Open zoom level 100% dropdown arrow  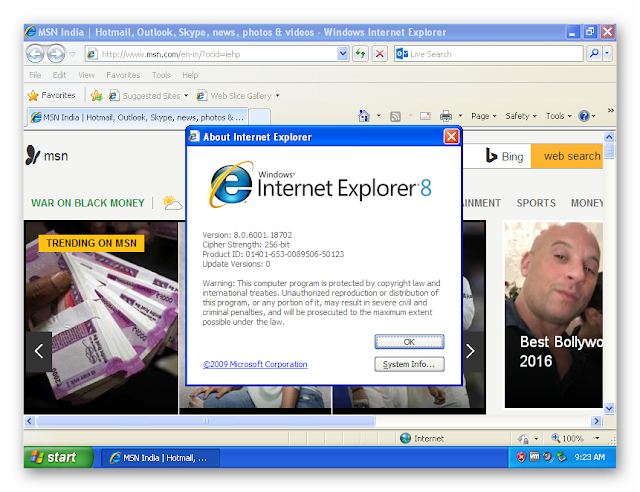597,439
